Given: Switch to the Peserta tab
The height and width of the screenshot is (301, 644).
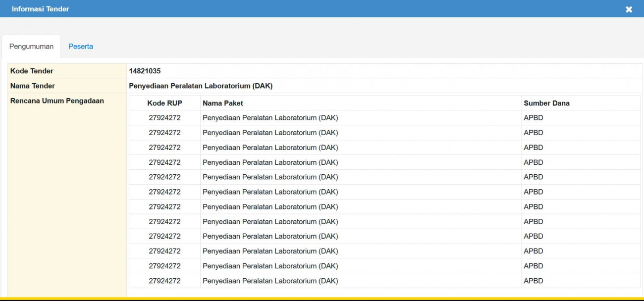Looking at the screenshot, I should coord(81,47).
